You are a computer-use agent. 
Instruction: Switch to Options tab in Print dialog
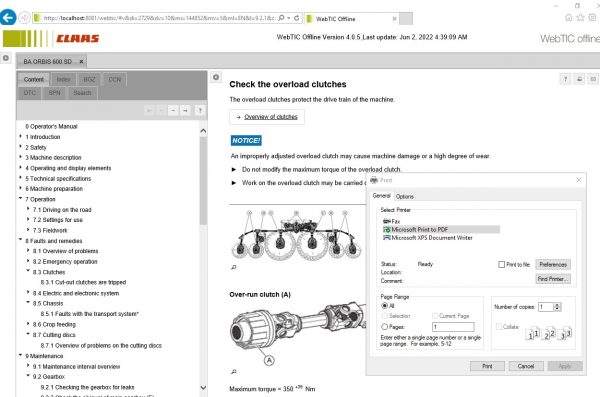404,196
